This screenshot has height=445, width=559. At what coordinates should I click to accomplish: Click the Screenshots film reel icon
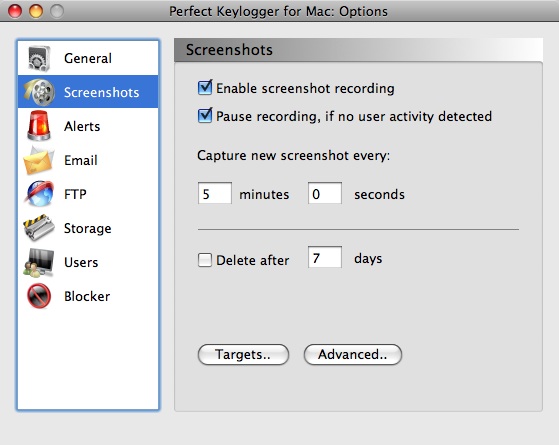click(40, 92)
